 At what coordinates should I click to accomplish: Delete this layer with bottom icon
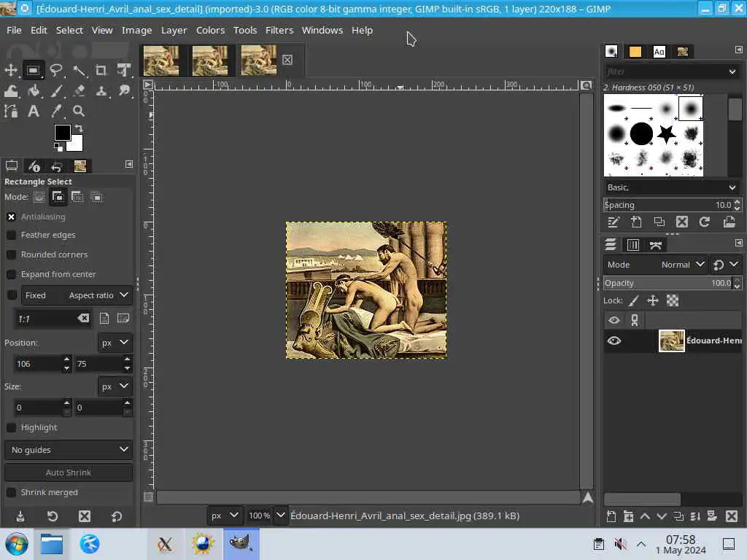(x=731, y=516)
